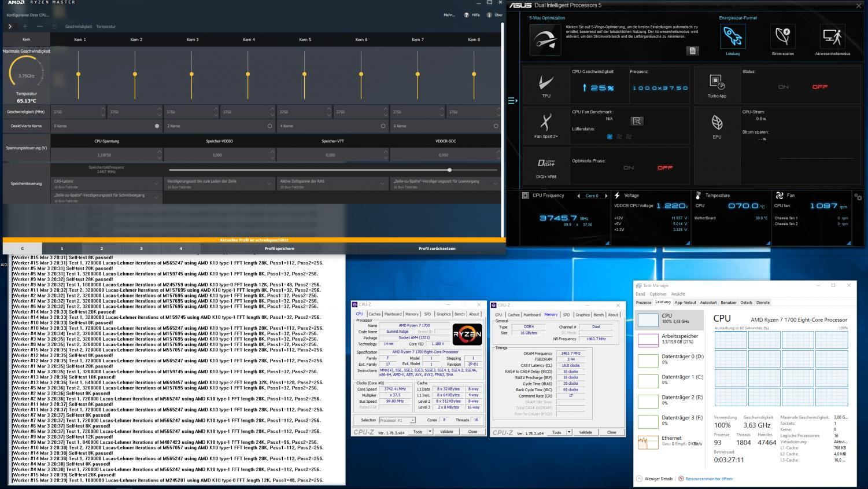This screenshot has height=489, width=868.
Task: Click the Voltage lightning bolt icon
Action: tap(618, 196)
